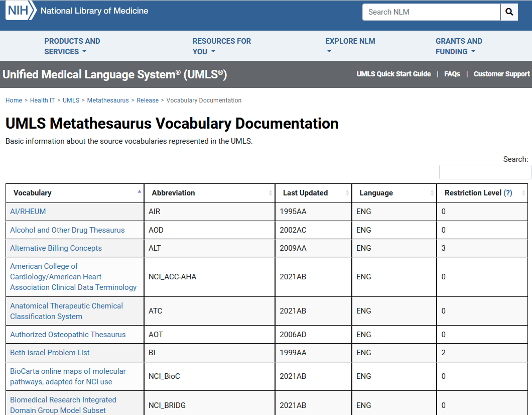Sort table by Last Updated column
The image size is (532, 415).
coord(313,193)
